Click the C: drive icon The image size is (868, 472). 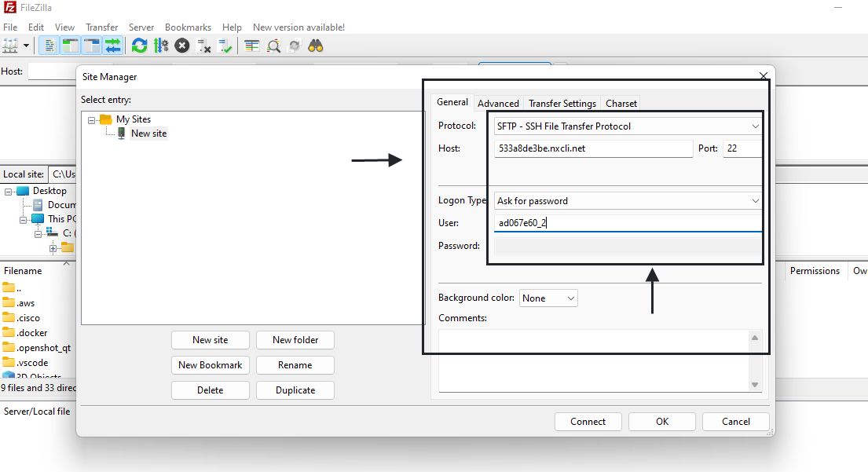coord(52,233)
